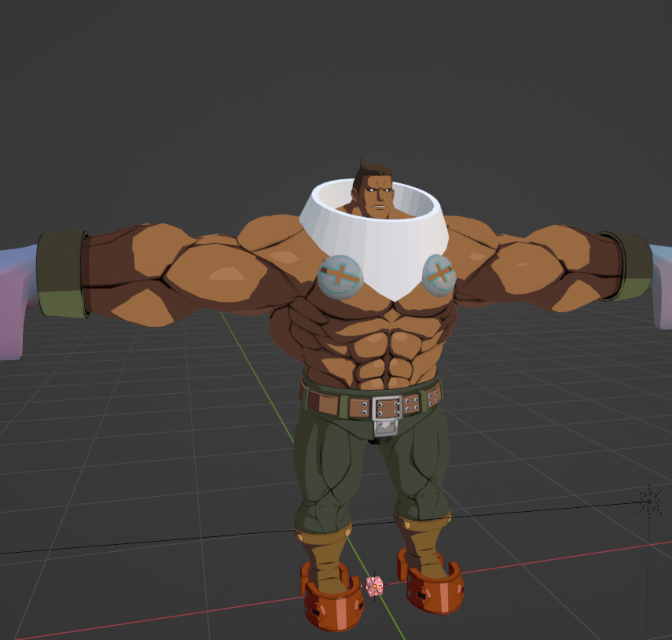
Task: Select the green cuff on the left arm
Action: (x=61, y=271)
